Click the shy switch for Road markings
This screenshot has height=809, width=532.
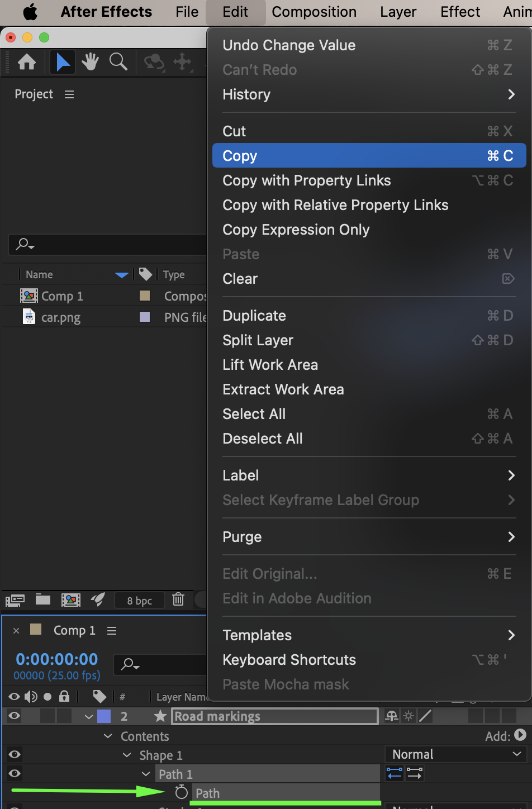coord(392,716)
